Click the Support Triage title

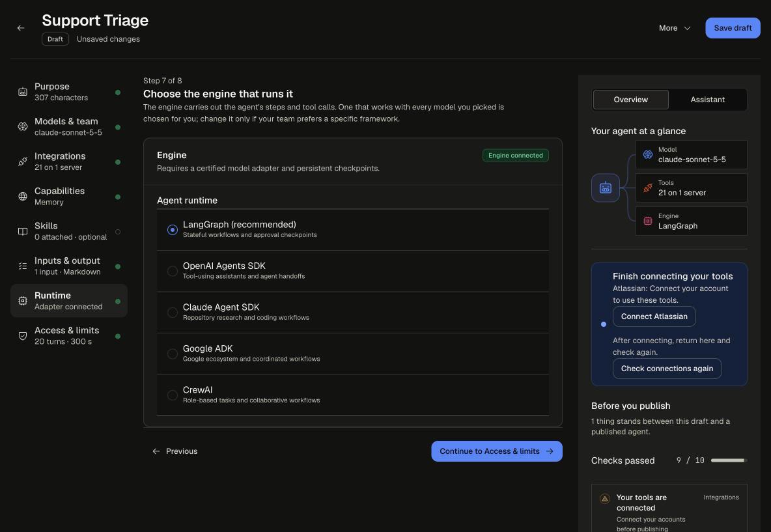pos(95,21)
